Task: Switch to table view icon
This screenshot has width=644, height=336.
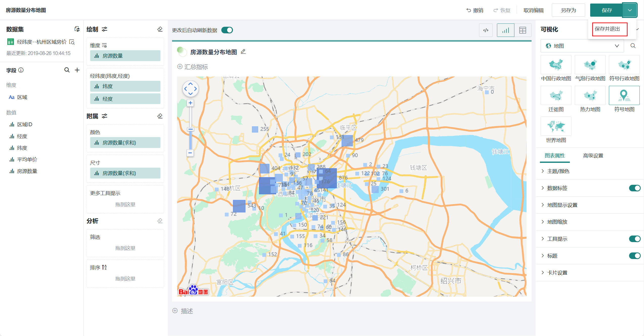Action: point(522,30)
